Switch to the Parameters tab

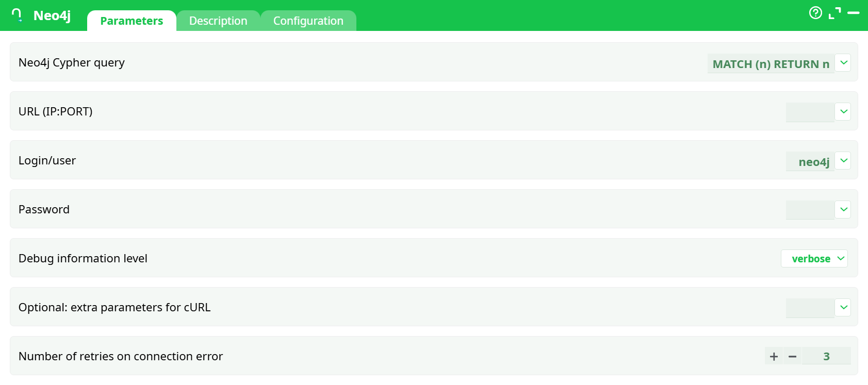132,21
